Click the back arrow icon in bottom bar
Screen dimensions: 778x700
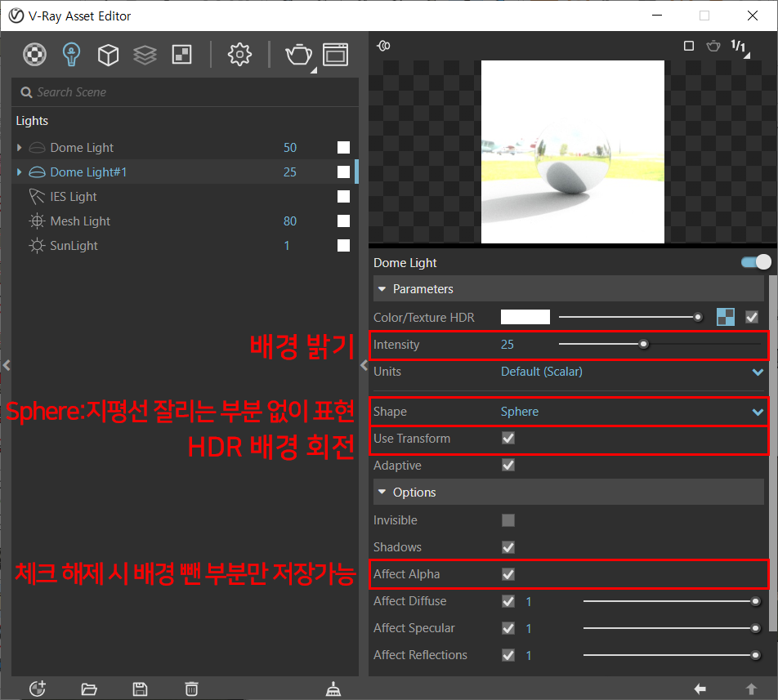coord(700,689)
